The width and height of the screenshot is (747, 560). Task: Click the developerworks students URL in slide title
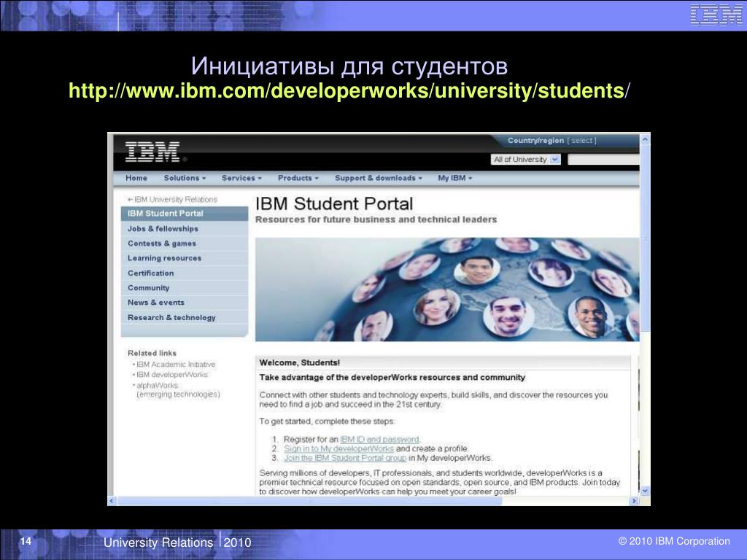349,90
